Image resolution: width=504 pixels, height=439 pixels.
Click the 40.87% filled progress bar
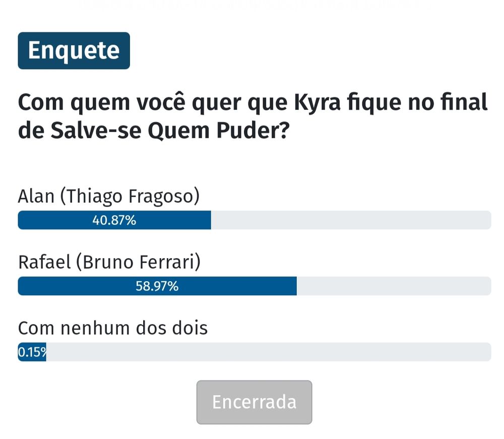pos(114,220)
